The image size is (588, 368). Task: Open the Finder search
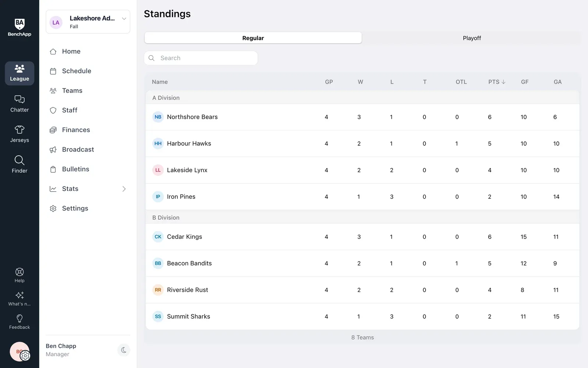(x=19, y=164)
